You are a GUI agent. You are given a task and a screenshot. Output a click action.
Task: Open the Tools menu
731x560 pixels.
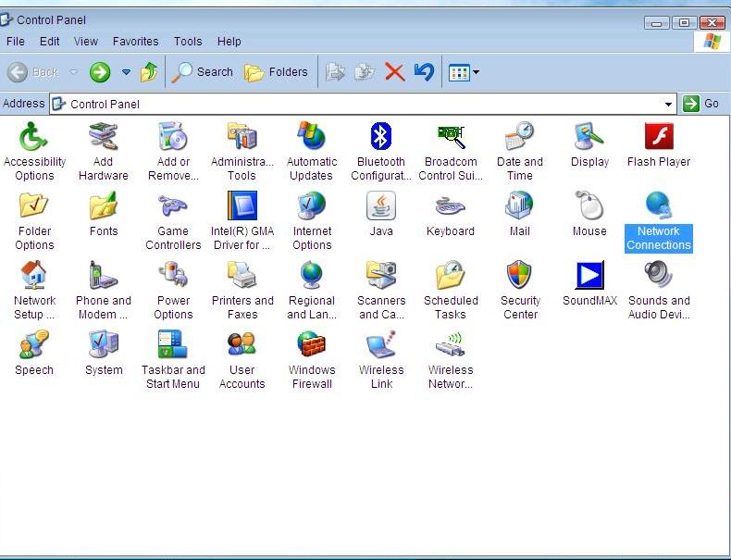pyautogui.click(x=188, y=42)
